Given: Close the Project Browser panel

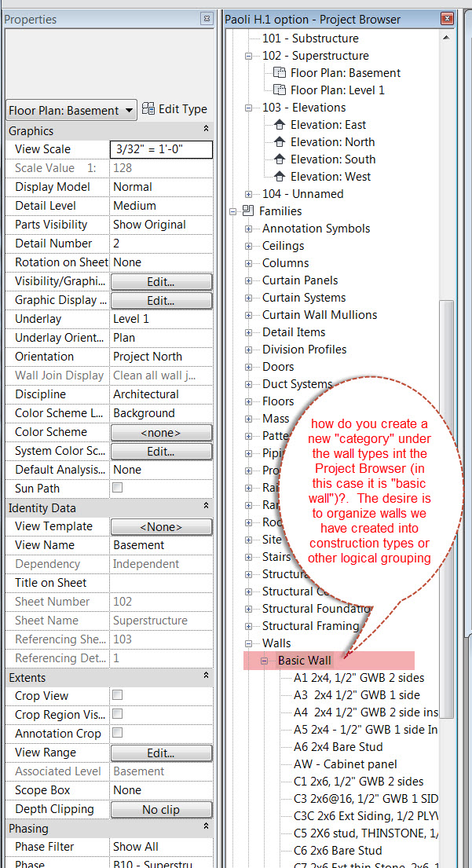Looking at the screenshot, I should 447,19.
